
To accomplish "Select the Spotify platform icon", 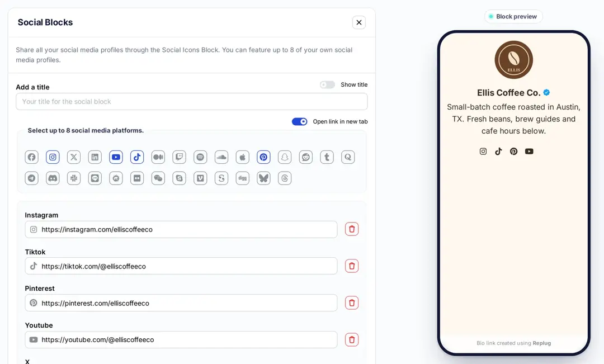I will (x=200, y=157).
